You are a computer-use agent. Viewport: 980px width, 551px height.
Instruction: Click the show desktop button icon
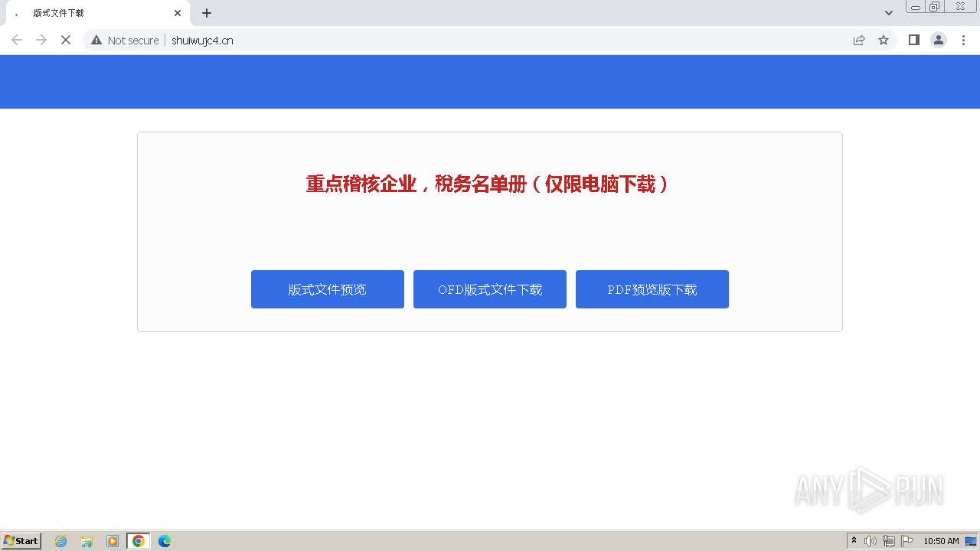[x=971, y=541]
